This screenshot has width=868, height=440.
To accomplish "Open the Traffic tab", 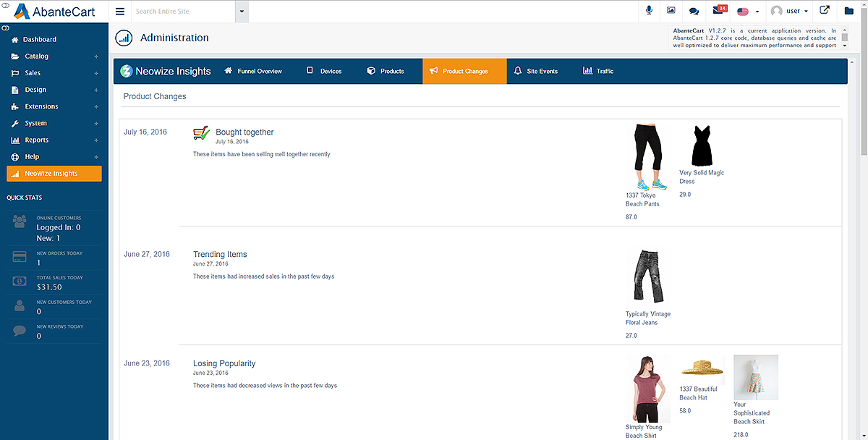I will 598,71.
